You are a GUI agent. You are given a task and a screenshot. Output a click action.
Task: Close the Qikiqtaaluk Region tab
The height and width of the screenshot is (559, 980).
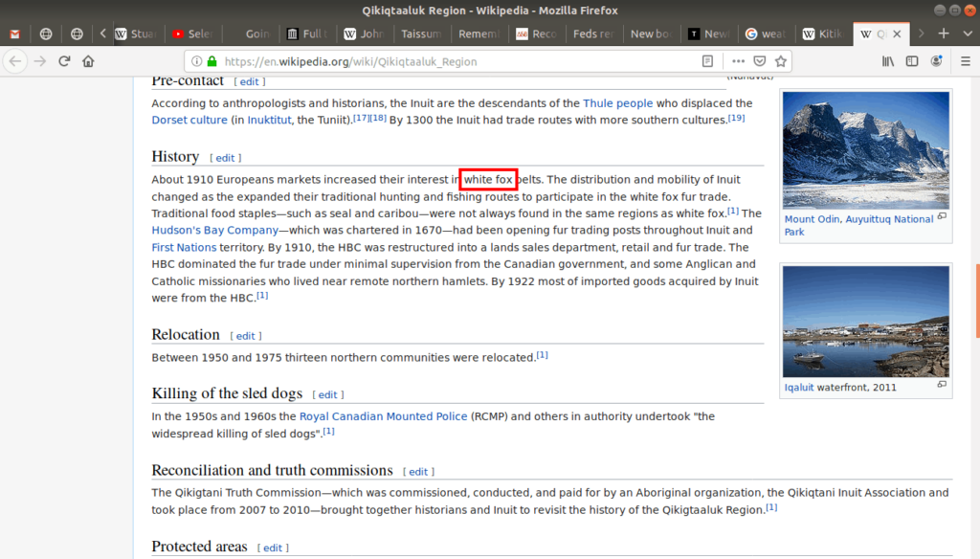point(897,34)
